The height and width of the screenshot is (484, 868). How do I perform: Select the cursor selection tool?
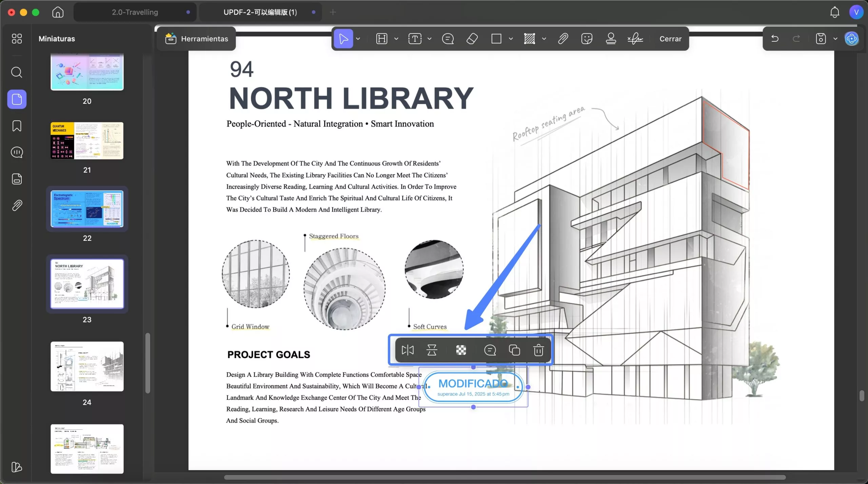coord(343,39)
